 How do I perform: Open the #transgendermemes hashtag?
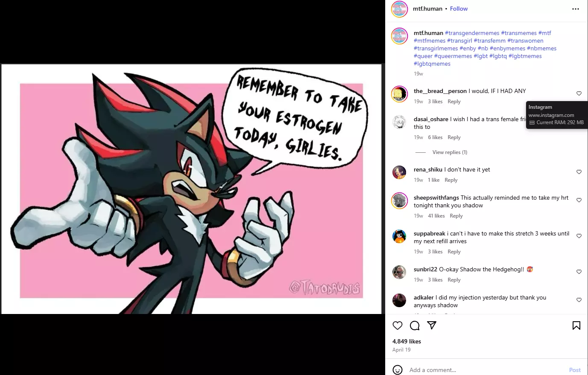(x=472, y=33)
